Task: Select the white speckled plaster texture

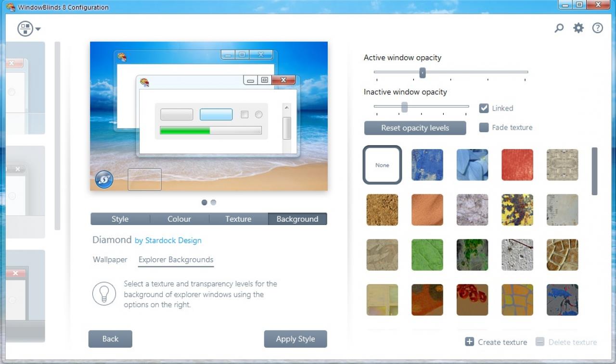Action: pos(517,255)
